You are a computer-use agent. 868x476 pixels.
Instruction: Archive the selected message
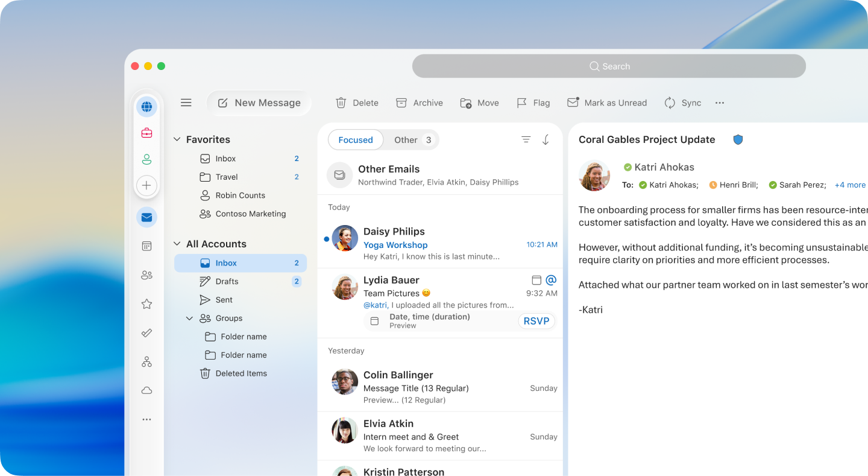[419, 103]
